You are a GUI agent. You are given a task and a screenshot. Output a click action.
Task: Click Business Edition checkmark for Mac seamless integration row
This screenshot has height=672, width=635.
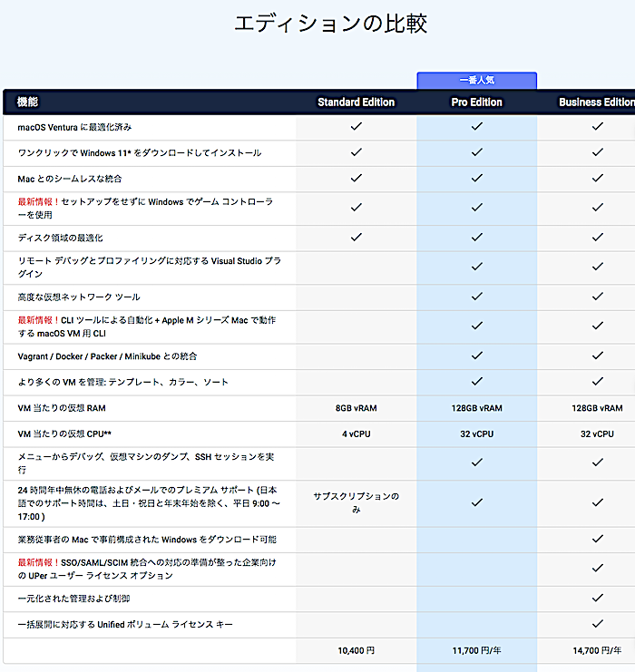click(x=597, y=179)
